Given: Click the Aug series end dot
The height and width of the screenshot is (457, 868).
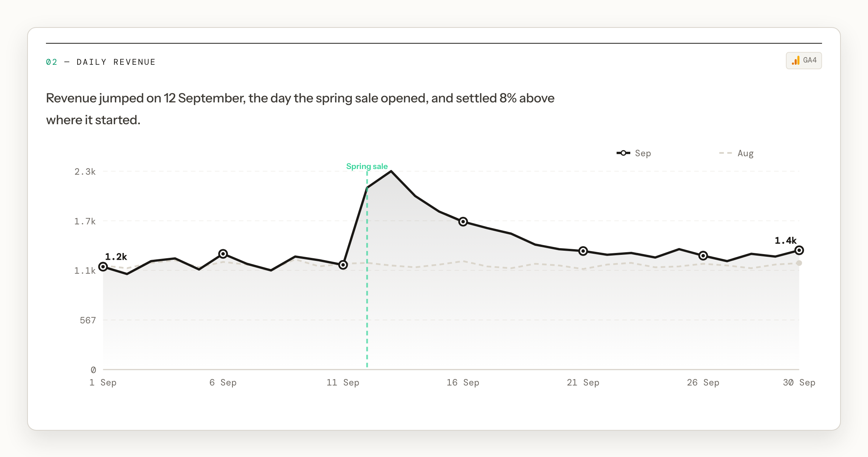Looking at the screenshot, I should [x=799, y=263].
